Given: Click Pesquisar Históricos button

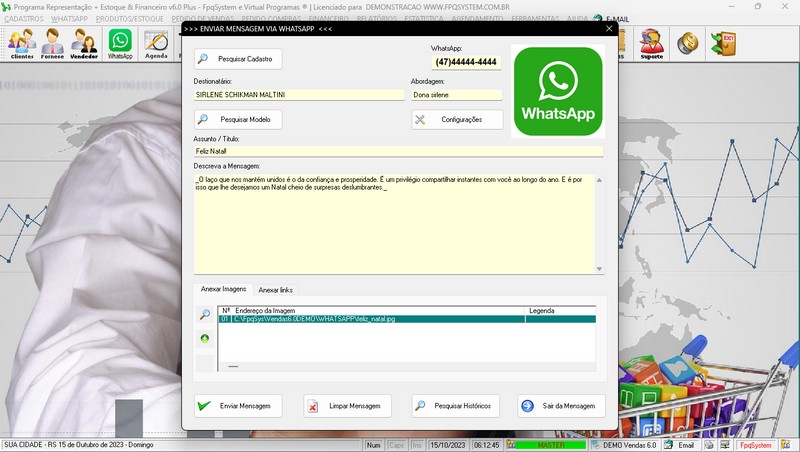Looking at the screenshot, I should click(456, 406).
